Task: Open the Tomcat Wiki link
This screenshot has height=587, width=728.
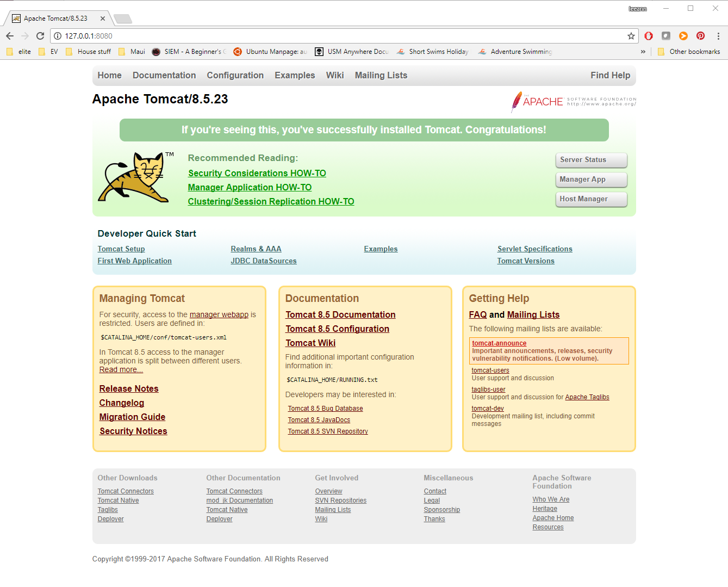Action: pos(311,343)
